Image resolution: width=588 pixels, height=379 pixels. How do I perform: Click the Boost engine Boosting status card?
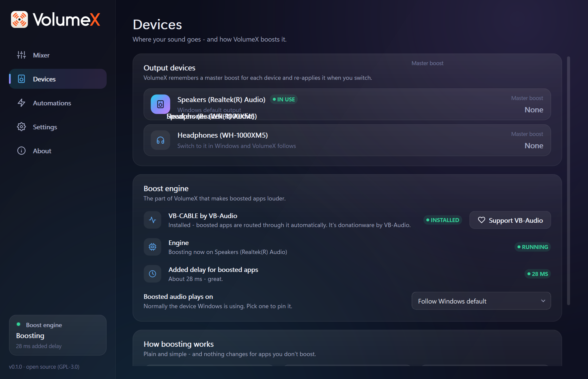(x=58, y=335)
